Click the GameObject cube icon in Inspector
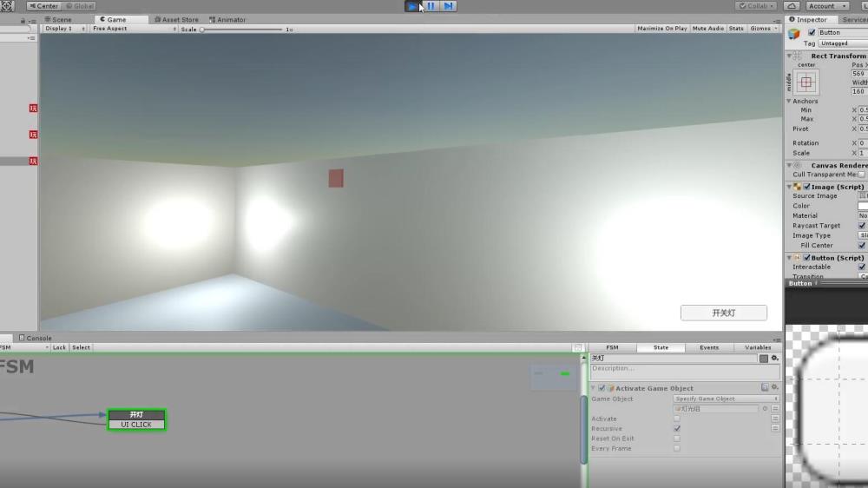Screen dimensions: 868x488 point(794,34)
